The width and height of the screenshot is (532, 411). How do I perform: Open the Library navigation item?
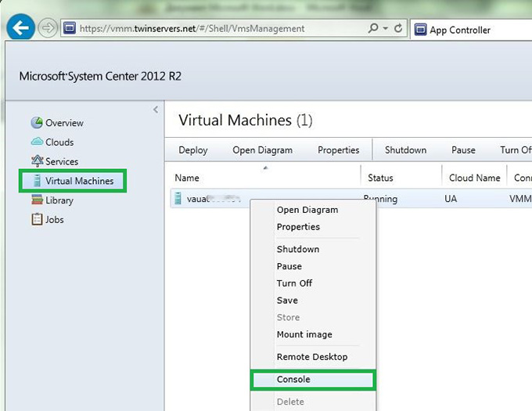point(59,200)
